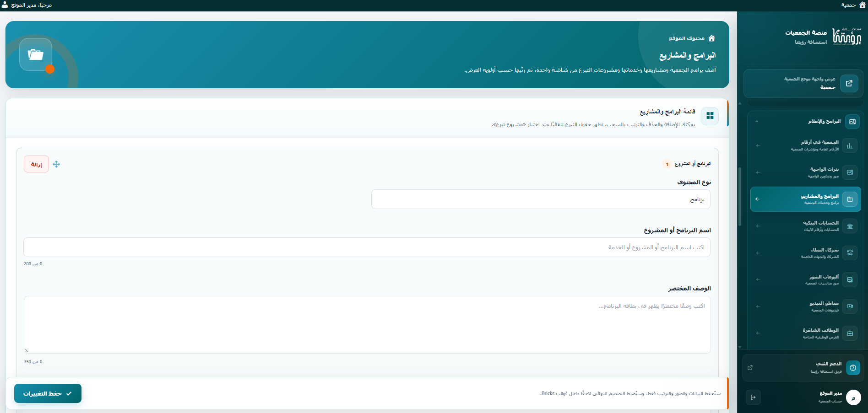The image size is (868, 413).
Task: Click the sidebar scrollbar down arrow
Action: click(x=740, y=347)
